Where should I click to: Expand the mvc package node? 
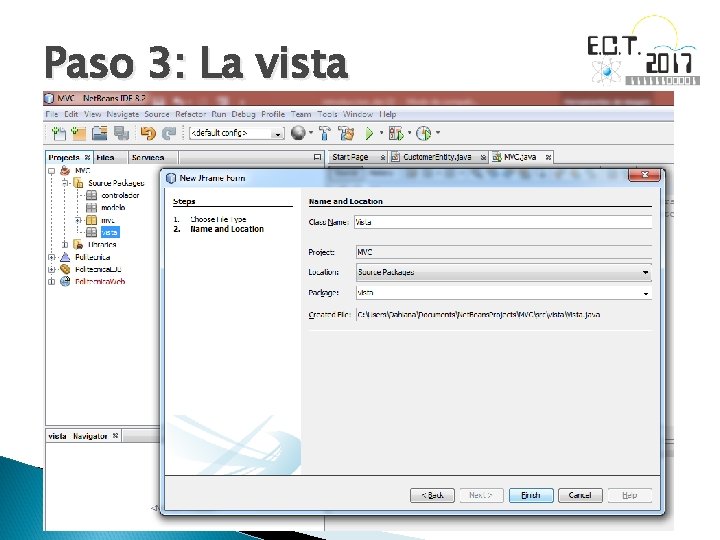click(78, 220)
